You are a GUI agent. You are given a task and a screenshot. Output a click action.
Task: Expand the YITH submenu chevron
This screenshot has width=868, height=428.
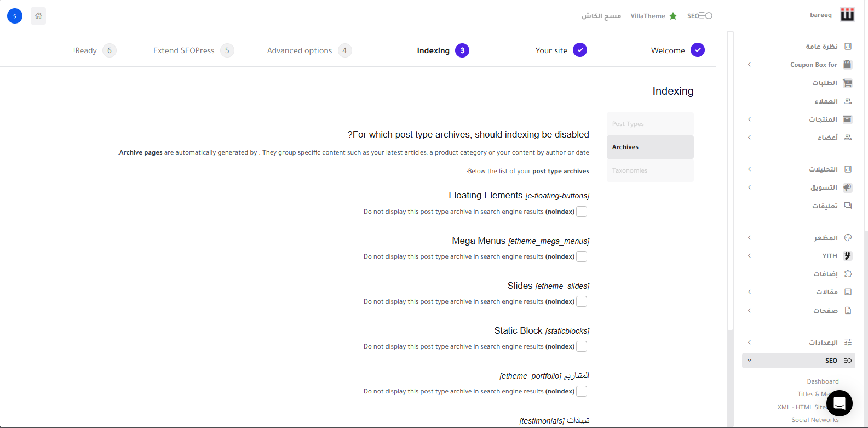click(749, 256)
